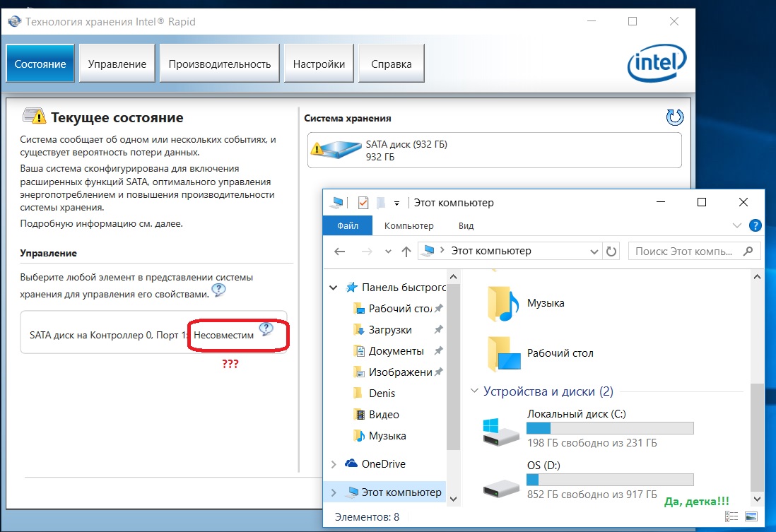Select the Рабочий стол folder in content pane
This screenshot has height=532, width=776.
click(539, 353)
